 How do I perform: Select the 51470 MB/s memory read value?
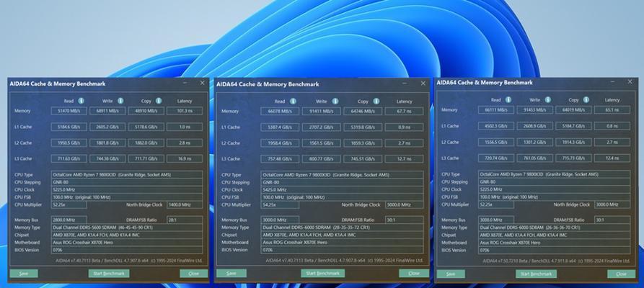(x=69, y=111)
